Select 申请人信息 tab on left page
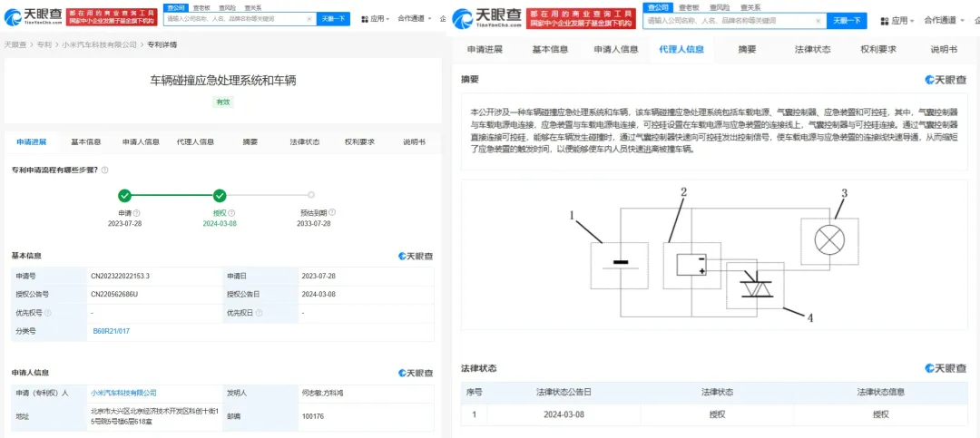The height and width of the screenshot is (438, 980). [141, 141]
